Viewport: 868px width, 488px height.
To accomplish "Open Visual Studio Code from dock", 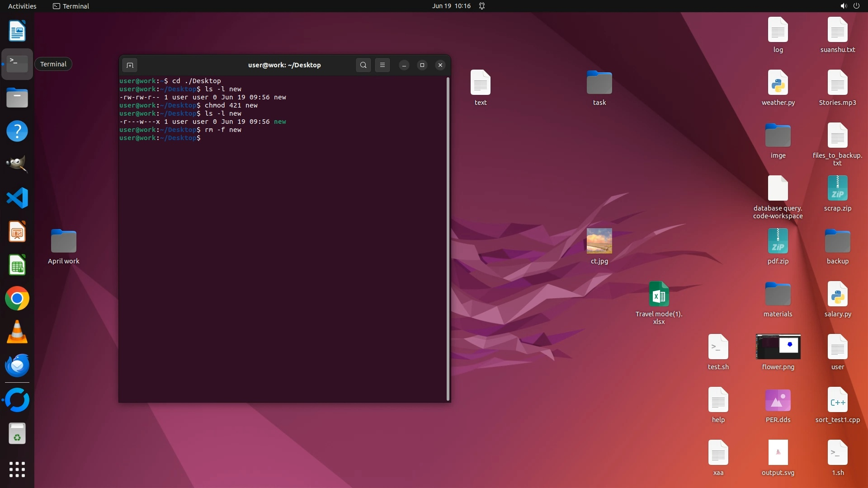I will 17,198.
